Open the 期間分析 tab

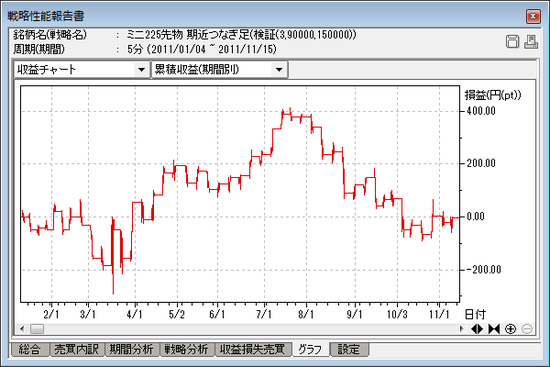132,349
